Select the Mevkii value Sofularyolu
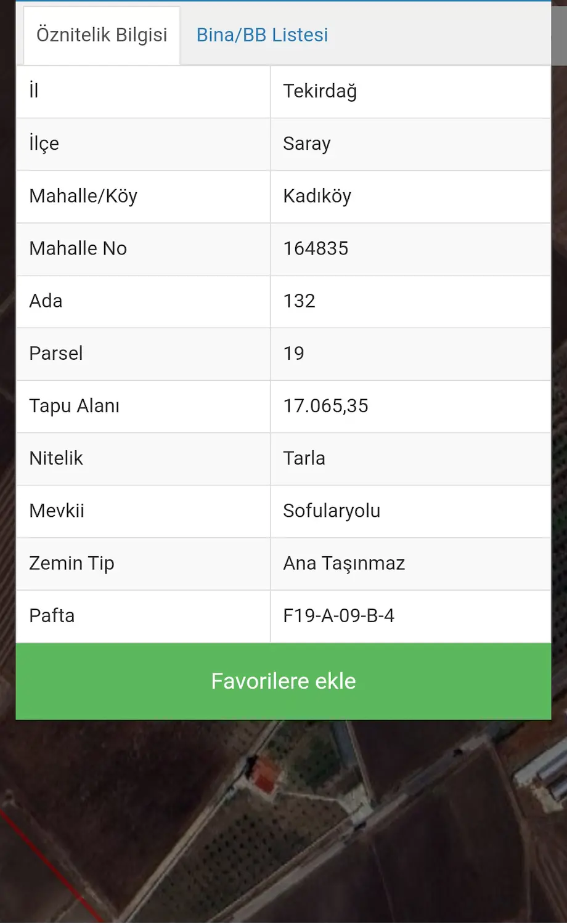567x924 pixels. 332,511
